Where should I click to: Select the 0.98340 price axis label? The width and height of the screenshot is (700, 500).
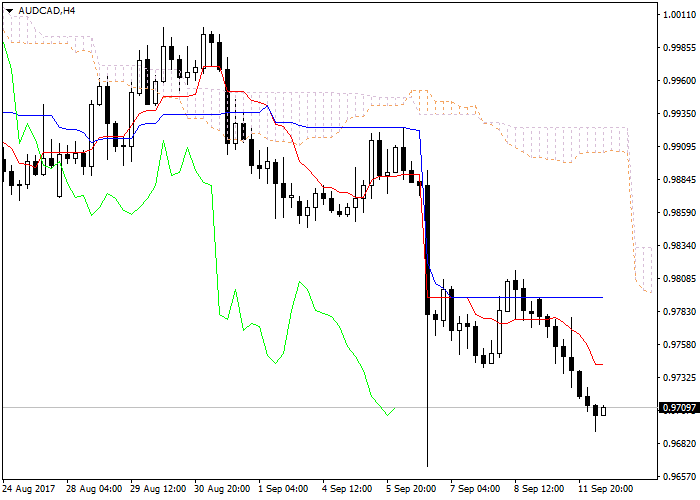coord(679,246)
